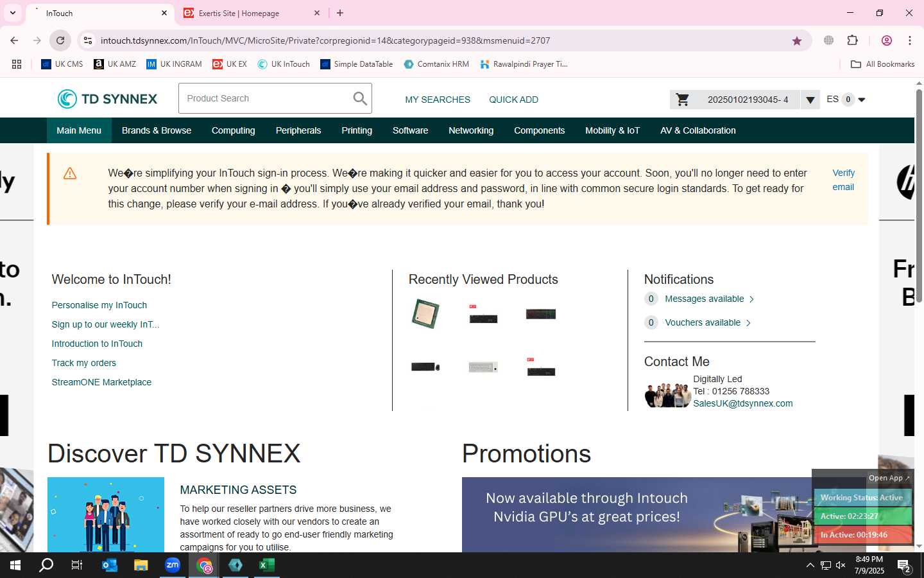
Task: Open new browser tab with plus icon
Action: point(340,13)
